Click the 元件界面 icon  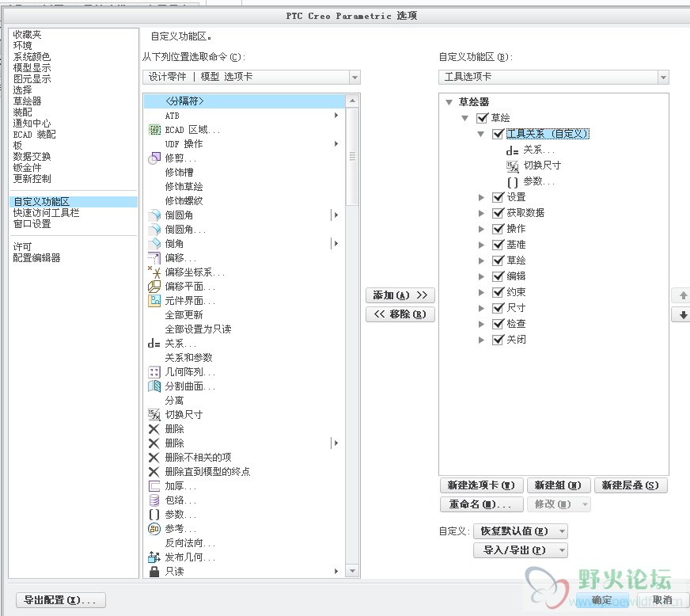154,301
